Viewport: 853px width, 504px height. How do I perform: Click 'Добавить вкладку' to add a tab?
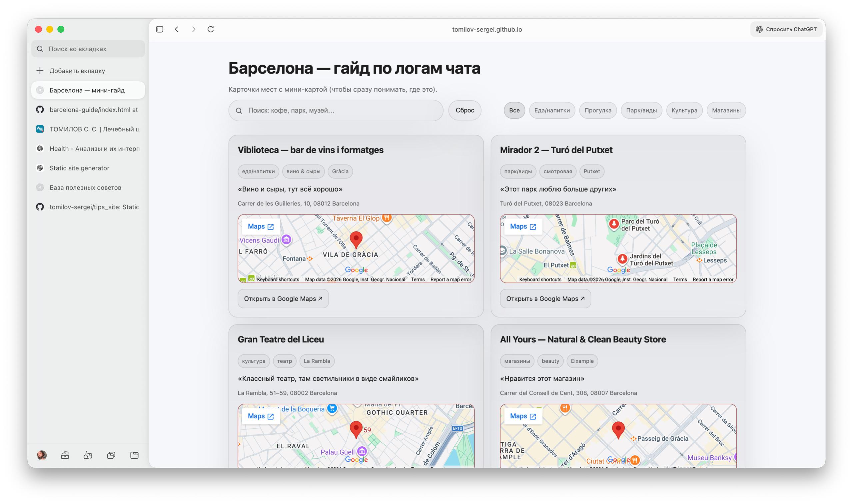tap(88, 71)
